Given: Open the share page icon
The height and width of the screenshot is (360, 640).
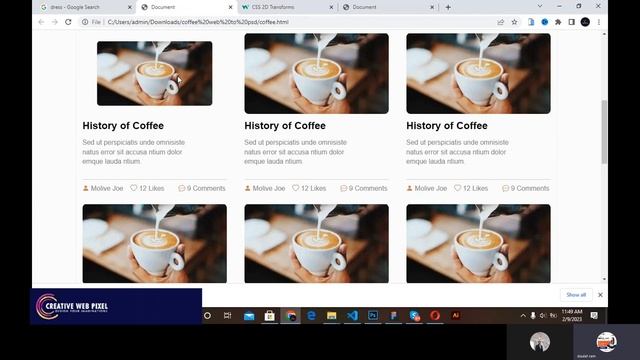Looking at the screenshot, I should click(500, 22).
